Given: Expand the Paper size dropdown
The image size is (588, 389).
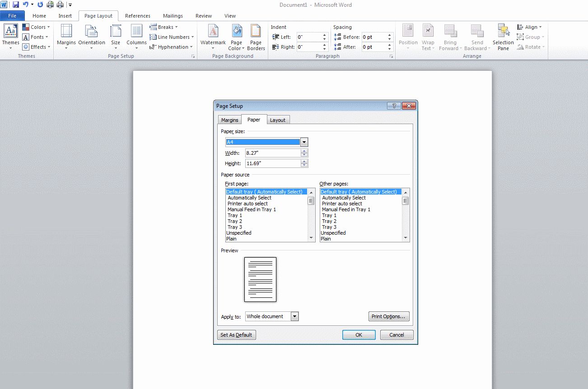Looking at the screenshot, I should [304, 142].
